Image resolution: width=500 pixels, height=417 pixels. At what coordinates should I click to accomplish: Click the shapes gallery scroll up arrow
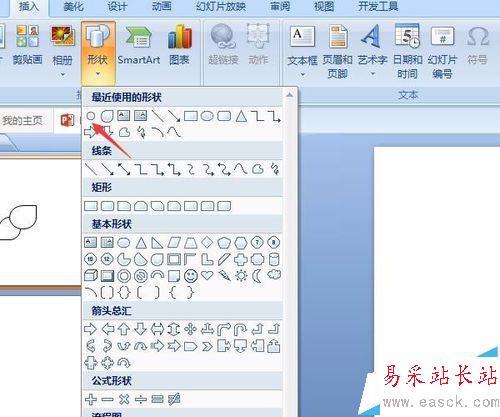290,95
